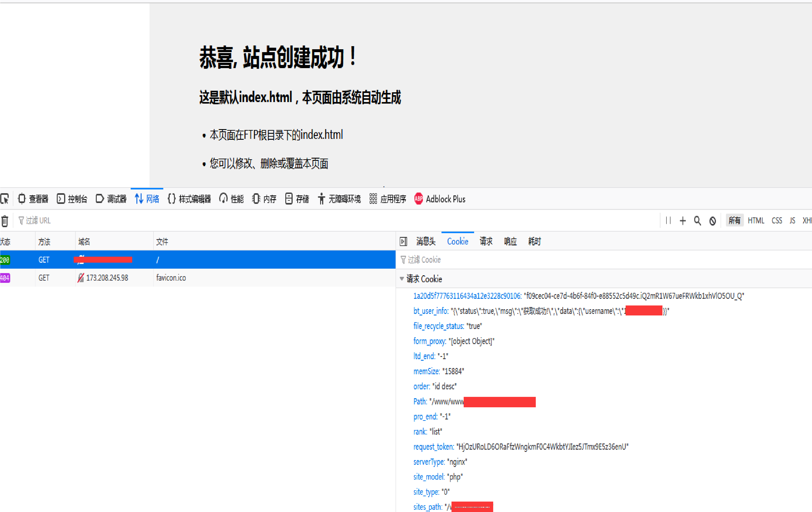Click the memSize cookie entry
The width and height of the screenshot is (812, 512).
439,371
